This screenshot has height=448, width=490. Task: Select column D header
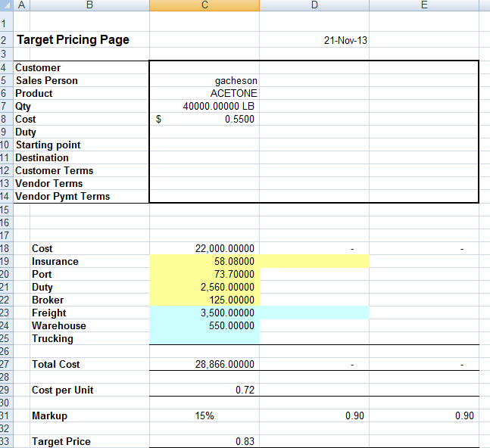tap(314, 5)
